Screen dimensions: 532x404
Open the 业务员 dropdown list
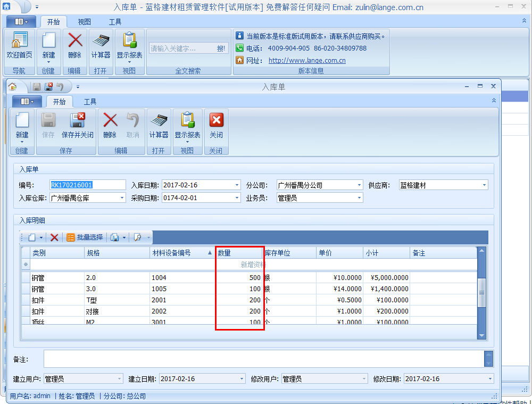[359, 198]
